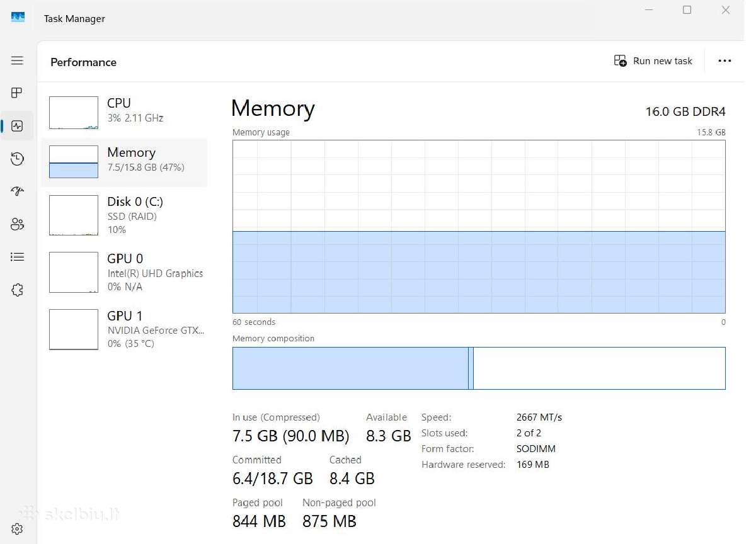Select the Memory performance entry
Screen dimensions: 756x544
(124, 162)
